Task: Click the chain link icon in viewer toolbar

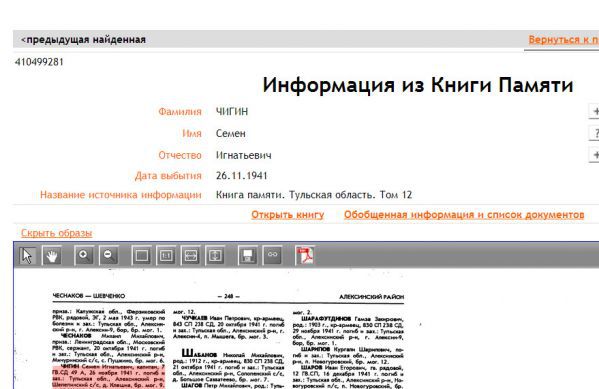Action: (272, 255)
